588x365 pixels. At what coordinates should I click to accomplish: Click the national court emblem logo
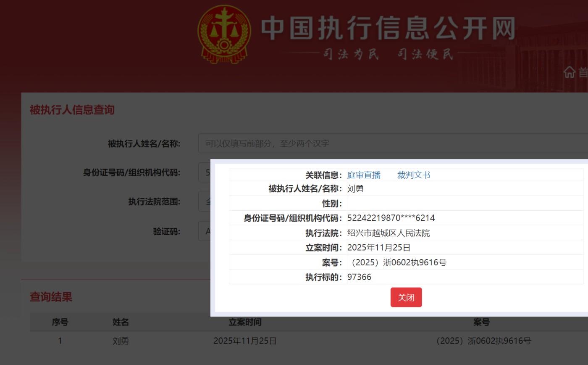(224, 34)
